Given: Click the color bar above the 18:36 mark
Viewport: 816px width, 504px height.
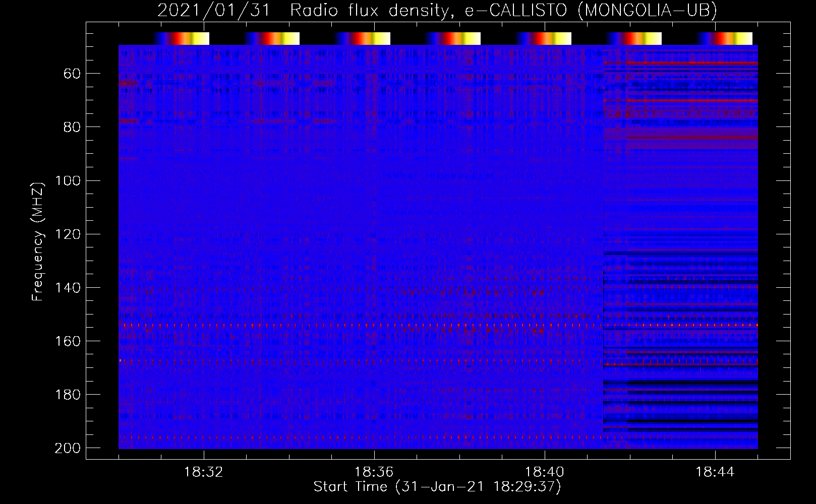Looking at the screenshot, I should tap(363, 38).
